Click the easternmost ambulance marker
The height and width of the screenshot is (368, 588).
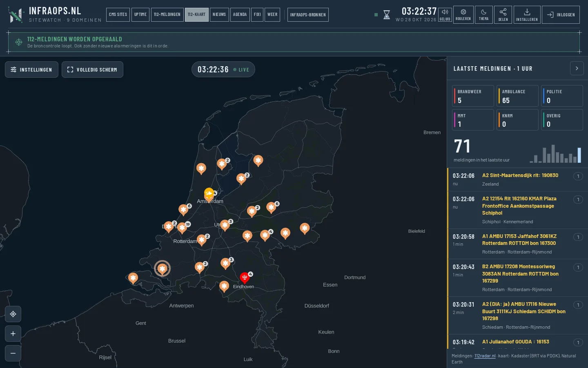pos(305,229)
